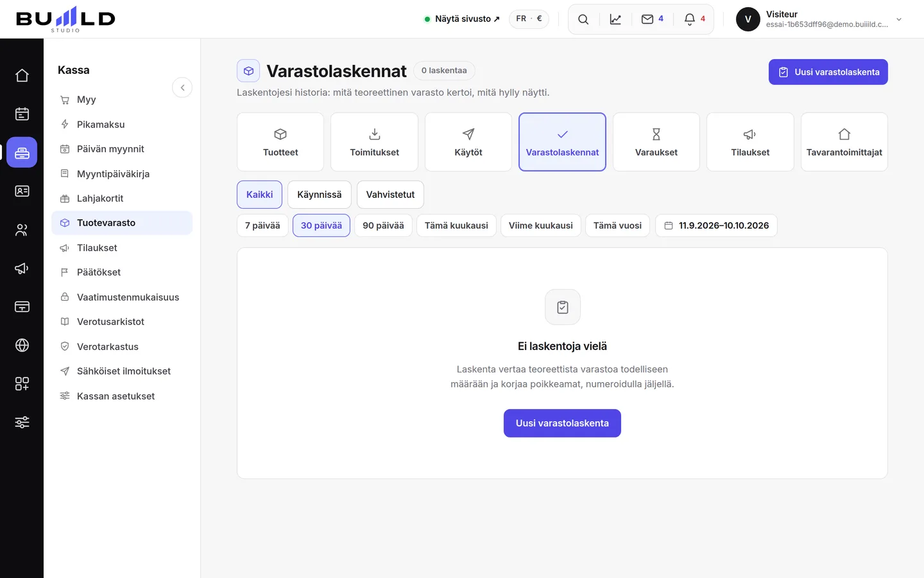Image resolution: width=924 pixels, height=578 pixels.
Task: Expand the Visiteur account dropdown arrow
Action: (899, 19)
